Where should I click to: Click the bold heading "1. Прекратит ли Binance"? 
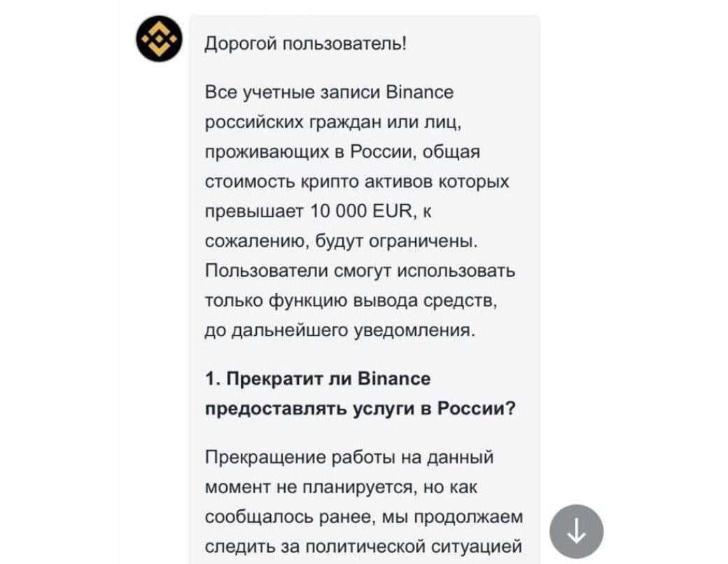pos(318,379)
